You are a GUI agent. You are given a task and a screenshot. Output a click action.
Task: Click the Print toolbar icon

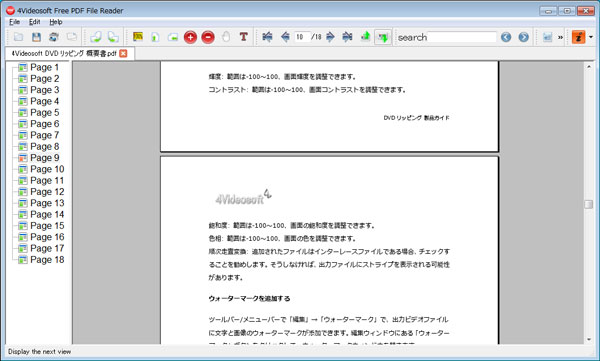54,37
